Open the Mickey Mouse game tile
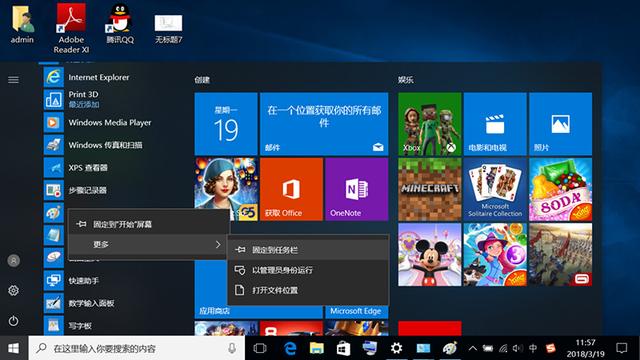Viewport: 640px width, 360px height. tap(430, 255)
